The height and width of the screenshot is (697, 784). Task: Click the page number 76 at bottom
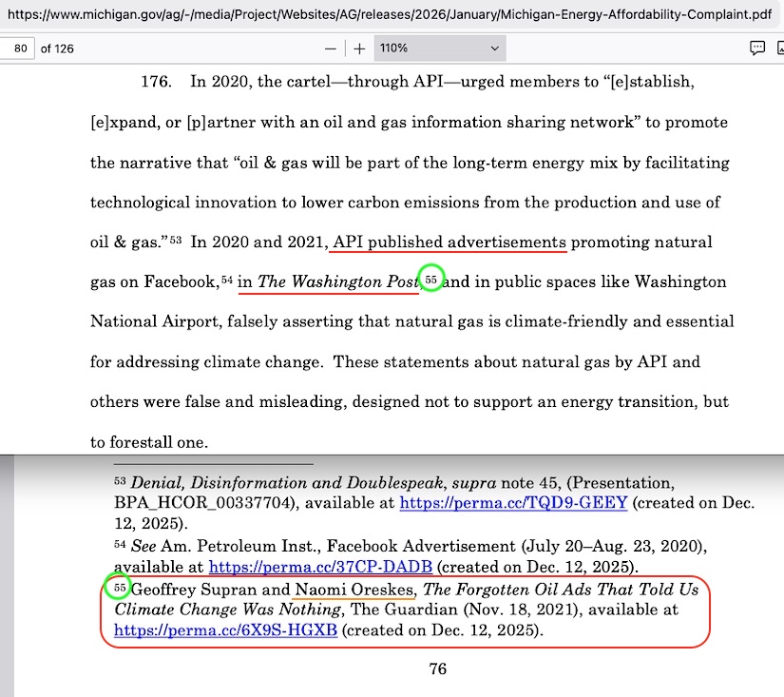437,669
